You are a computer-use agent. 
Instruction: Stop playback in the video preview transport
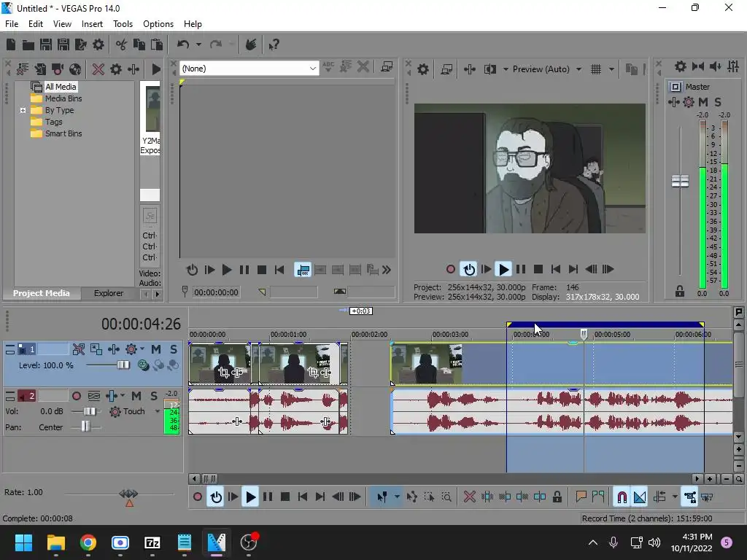coord(538,270)
